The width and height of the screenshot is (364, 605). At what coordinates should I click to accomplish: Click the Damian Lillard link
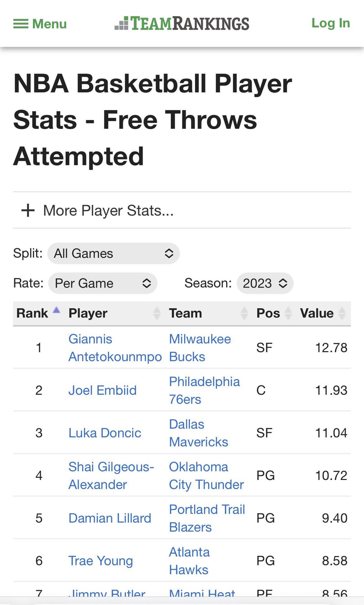tap(110, 518)
